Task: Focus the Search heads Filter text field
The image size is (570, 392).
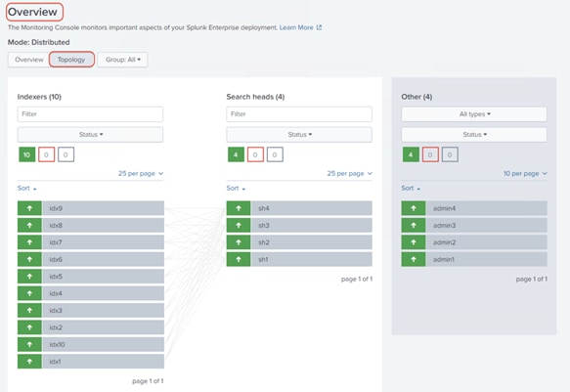Action: [x=299, y=114]
